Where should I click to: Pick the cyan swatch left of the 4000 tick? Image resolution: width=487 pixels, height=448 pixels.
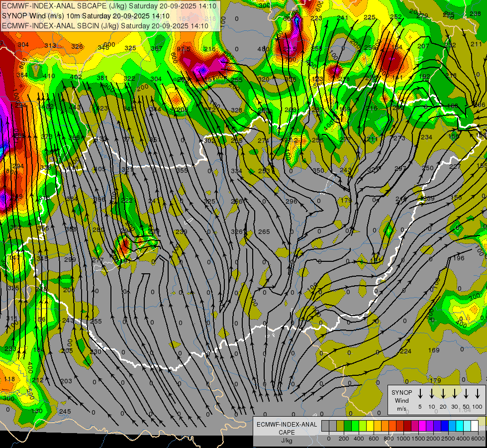(460, 426)
